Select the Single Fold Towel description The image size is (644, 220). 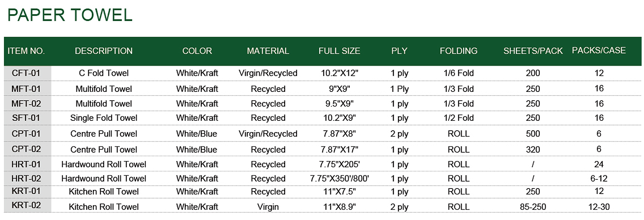pyautogui.click(x=104, y=118)
